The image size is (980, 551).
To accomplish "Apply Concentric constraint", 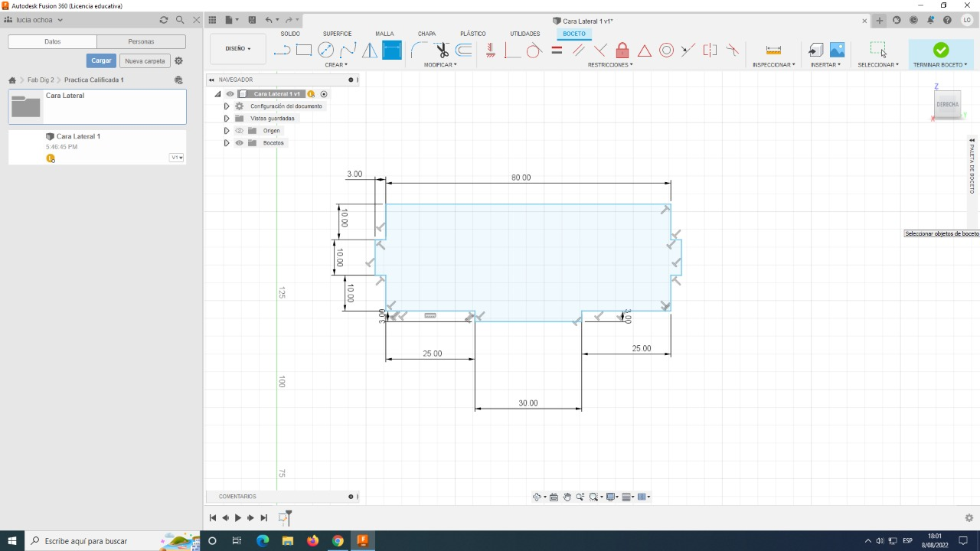I will coord(667,51).
